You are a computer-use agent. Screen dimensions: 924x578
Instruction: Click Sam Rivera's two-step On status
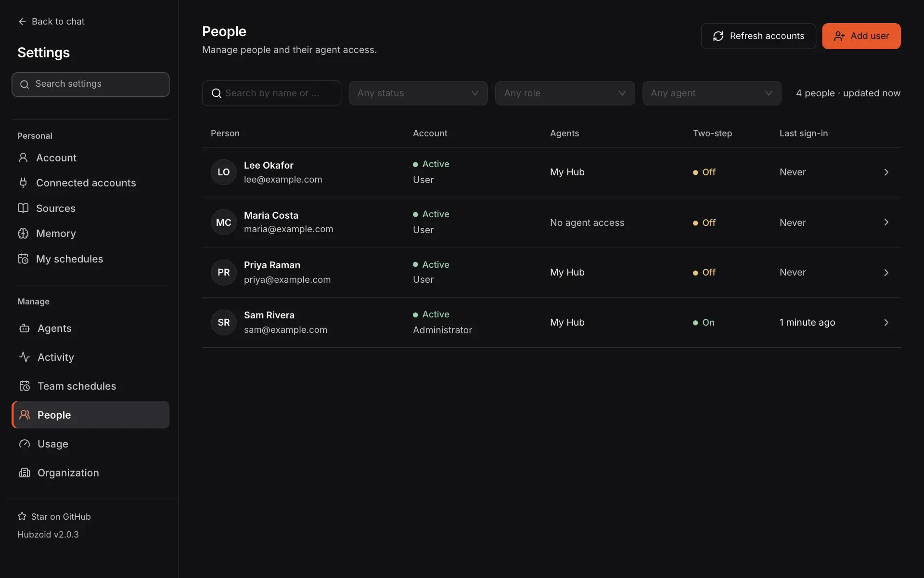pyautogui.click(x=704, y=322)
